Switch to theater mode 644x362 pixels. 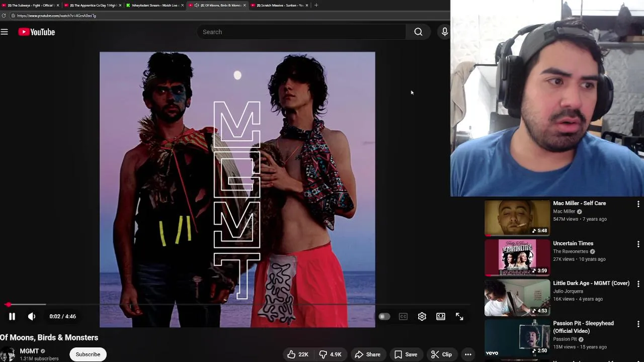coord(441,316)
